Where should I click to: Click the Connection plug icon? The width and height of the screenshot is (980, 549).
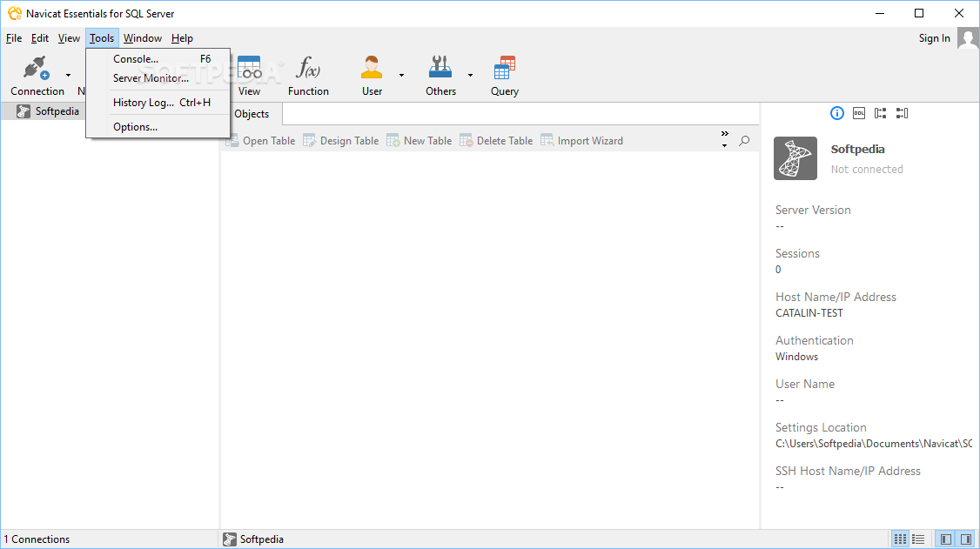point(37,68)
